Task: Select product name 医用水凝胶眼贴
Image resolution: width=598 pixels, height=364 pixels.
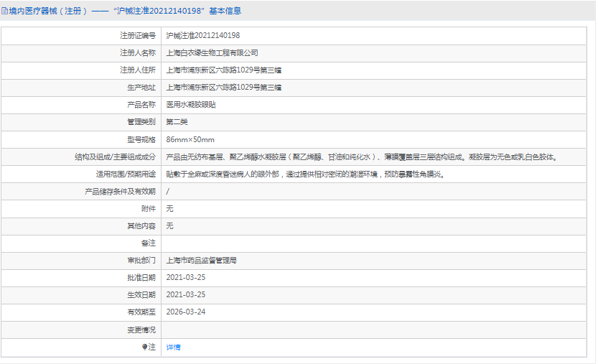Action: (190, 104)
